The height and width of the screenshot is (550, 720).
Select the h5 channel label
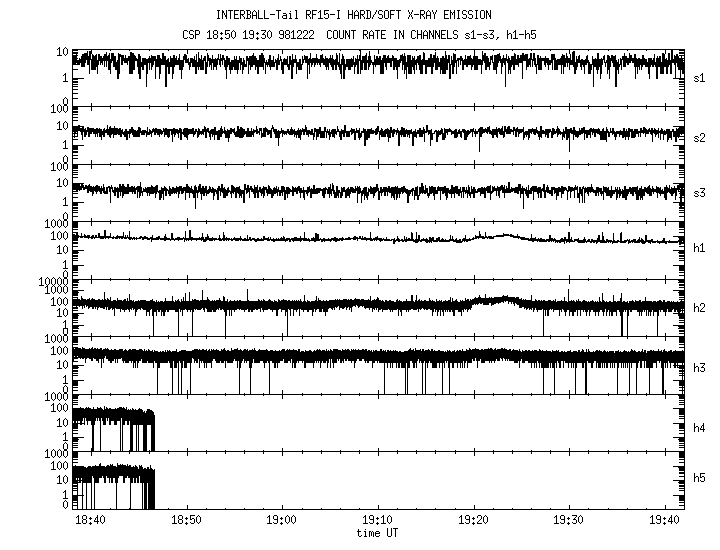700,480
